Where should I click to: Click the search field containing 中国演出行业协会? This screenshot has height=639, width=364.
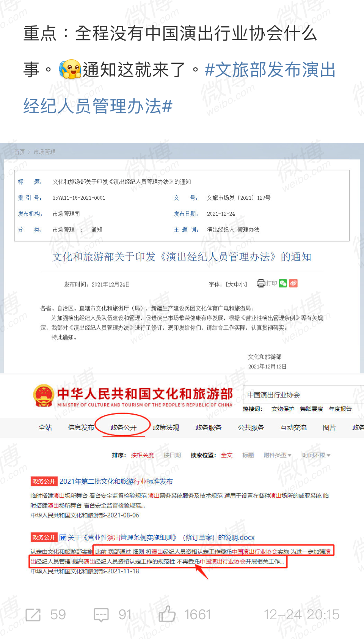tap(303, 395)
